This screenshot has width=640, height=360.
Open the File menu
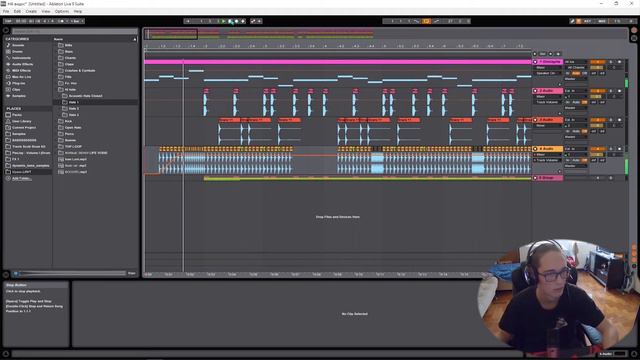6,11
